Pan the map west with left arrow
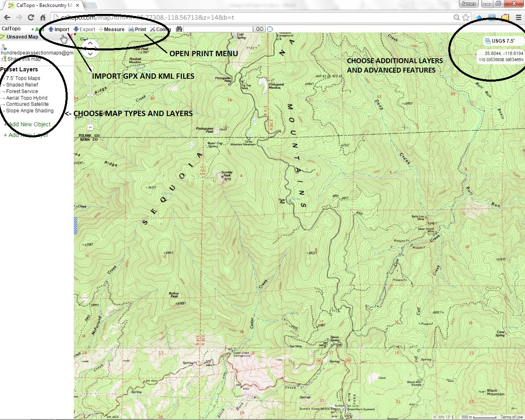525x420 pixels. 84,48
